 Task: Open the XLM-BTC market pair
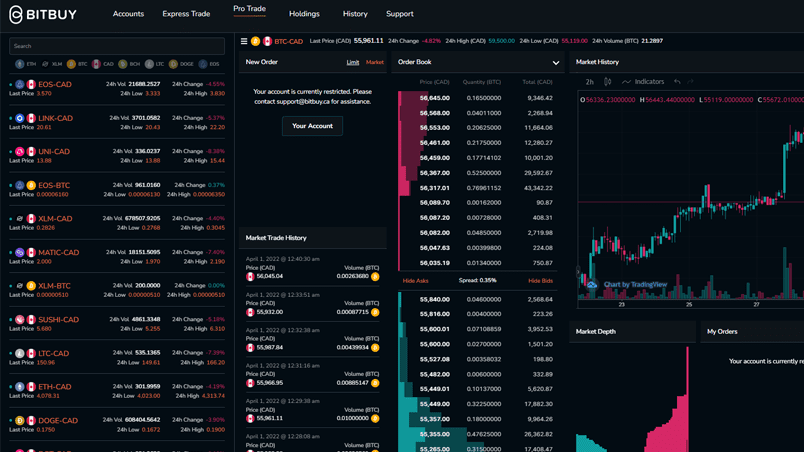pyautogui.click(x=54, y=285)
